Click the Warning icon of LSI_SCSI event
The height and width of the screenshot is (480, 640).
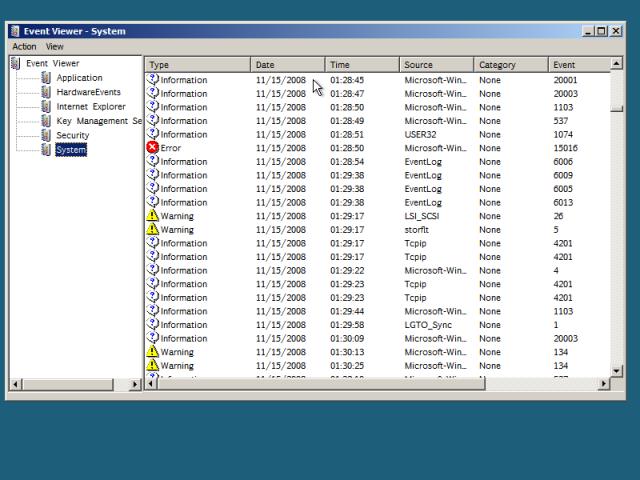click(x=152, y=215)
